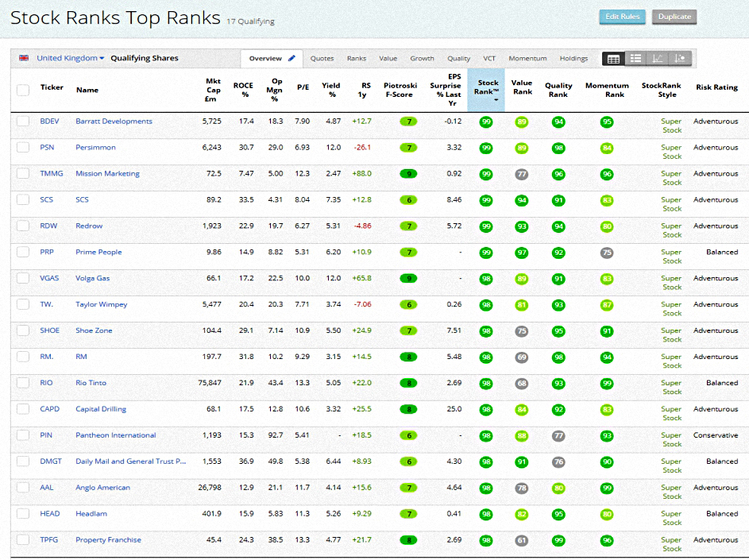Click Prime People Momentum Rank 75 badge
The image size is (749, 560).
tap(607, 253)
